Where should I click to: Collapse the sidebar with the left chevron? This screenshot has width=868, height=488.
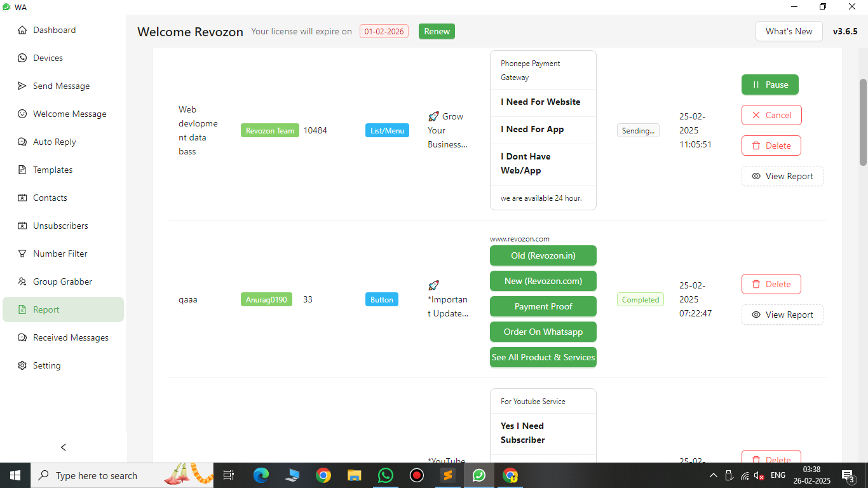64,447
